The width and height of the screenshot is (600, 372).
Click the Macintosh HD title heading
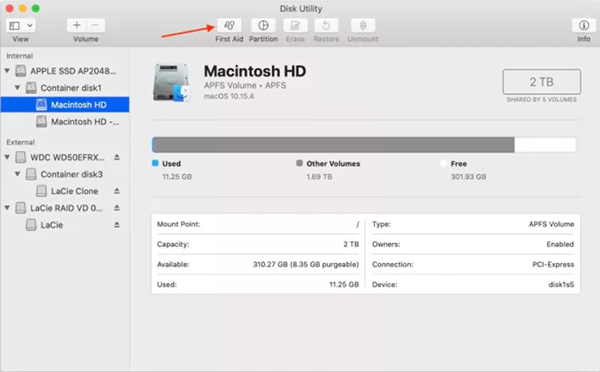pyautogui.click(x=255, y=71)
